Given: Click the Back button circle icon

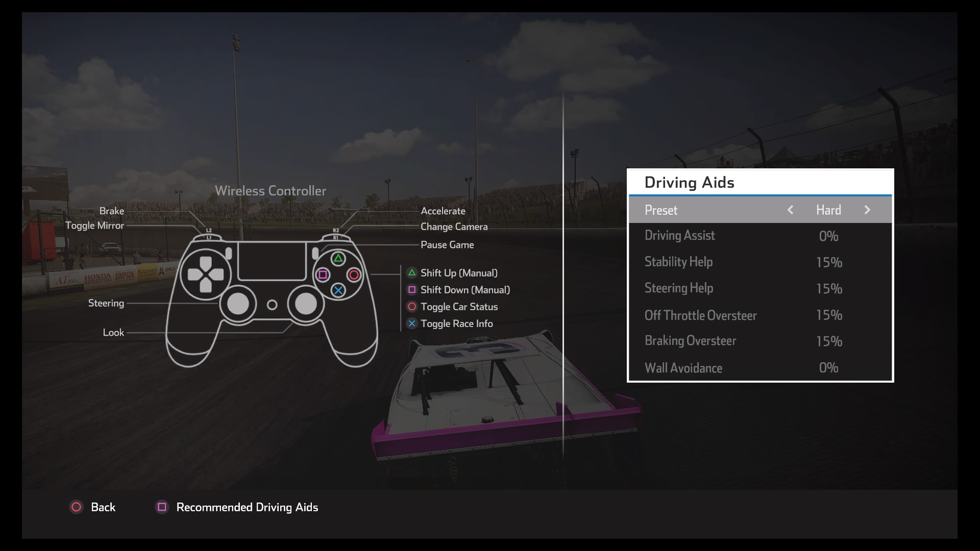Looking at the screenshot, I should point(76,507).
